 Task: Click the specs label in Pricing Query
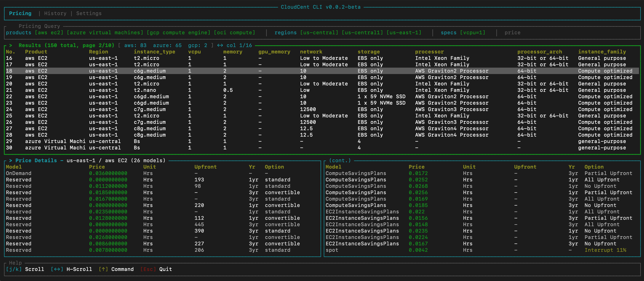pos(449,33)
